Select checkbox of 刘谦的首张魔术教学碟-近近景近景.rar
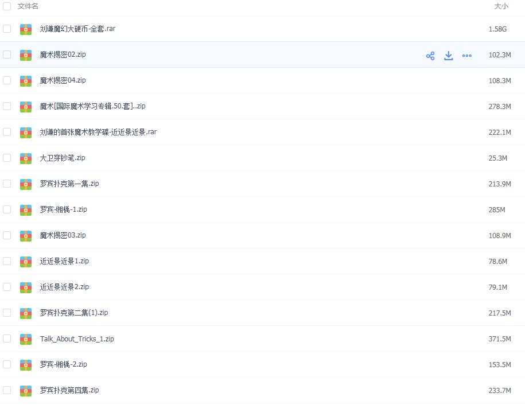The image size is (525, 420). coord(7,132)
